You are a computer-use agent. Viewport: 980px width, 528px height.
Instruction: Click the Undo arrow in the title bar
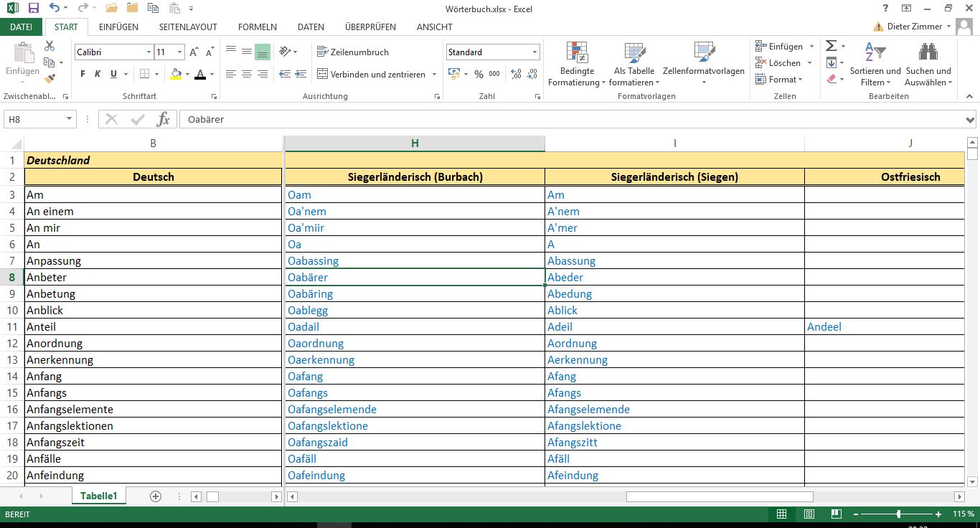click(x=55, y=9)
